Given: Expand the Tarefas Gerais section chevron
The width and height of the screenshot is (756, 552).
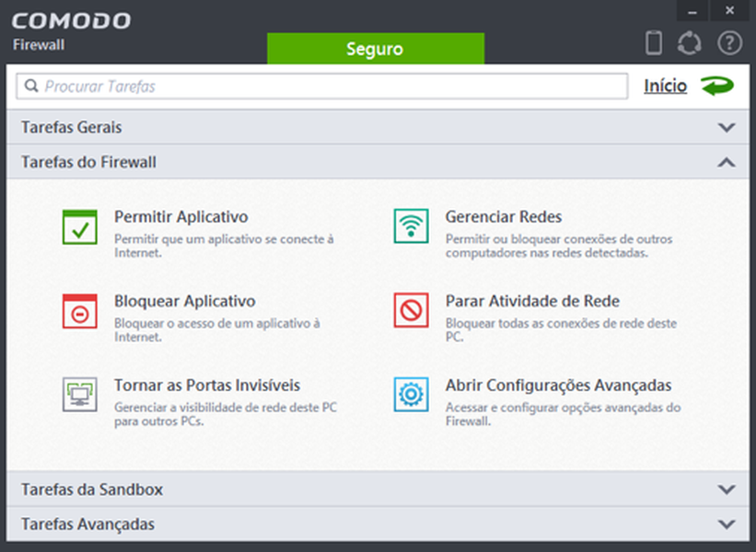Looking at the screenshot, I should click(x=727, y=127).
